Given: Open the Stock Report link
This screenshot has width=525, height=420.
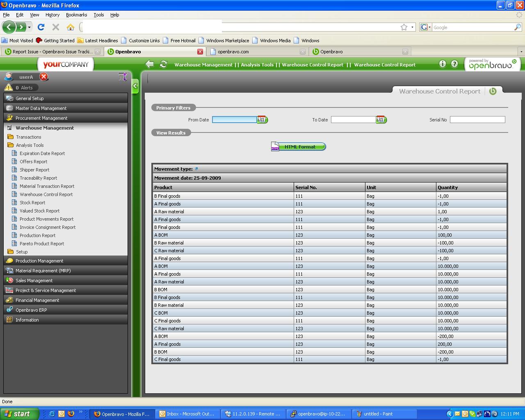Looking at the screenshot, I should click(x=32, y=203).
